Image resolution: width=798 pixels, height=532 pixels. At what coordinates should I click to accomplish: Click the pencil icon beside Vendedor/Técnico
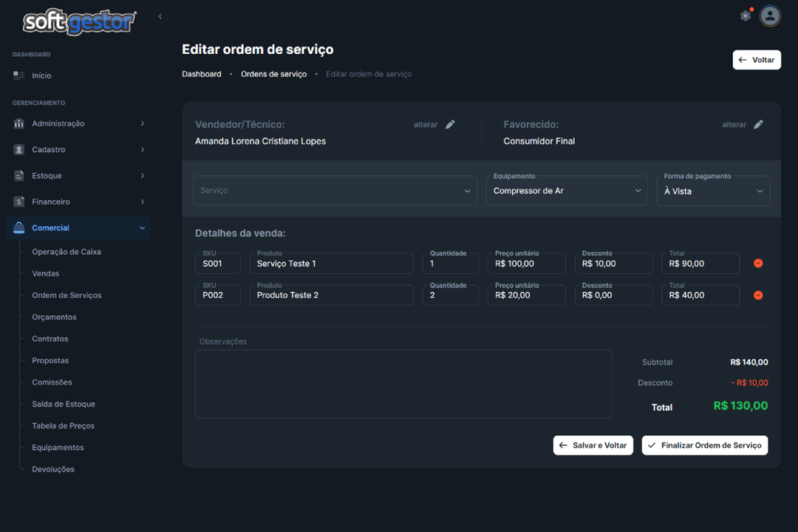(x=450, y=125)
